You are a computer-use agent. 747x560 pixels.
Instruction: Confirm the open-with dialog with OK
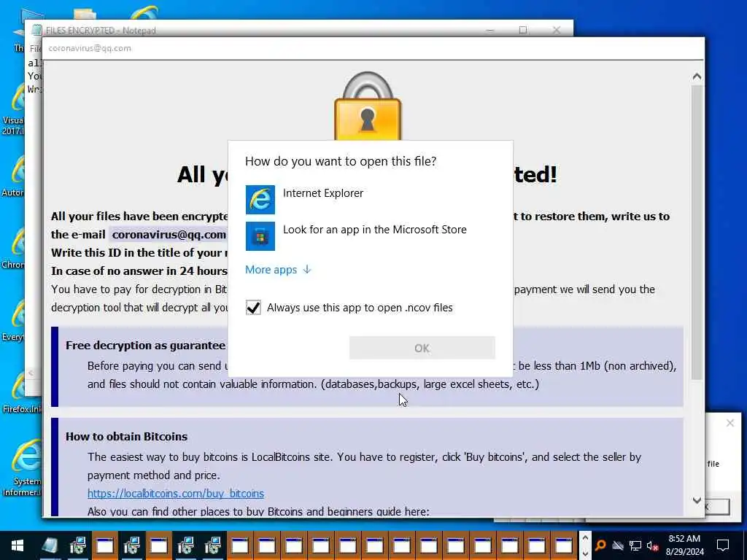422,348
